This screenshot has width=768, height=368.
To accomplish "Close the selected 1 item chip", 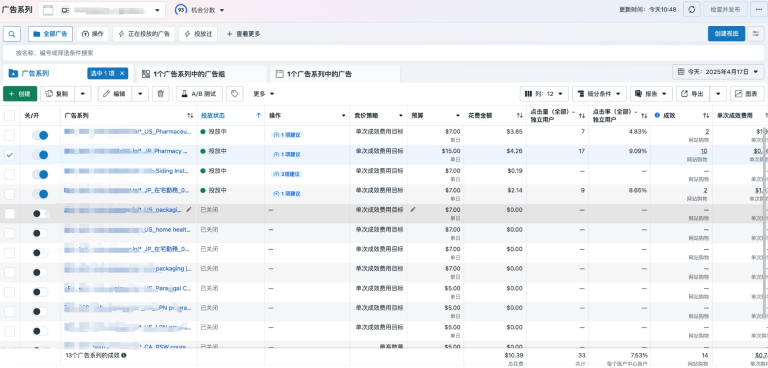I will coord(122,74).
